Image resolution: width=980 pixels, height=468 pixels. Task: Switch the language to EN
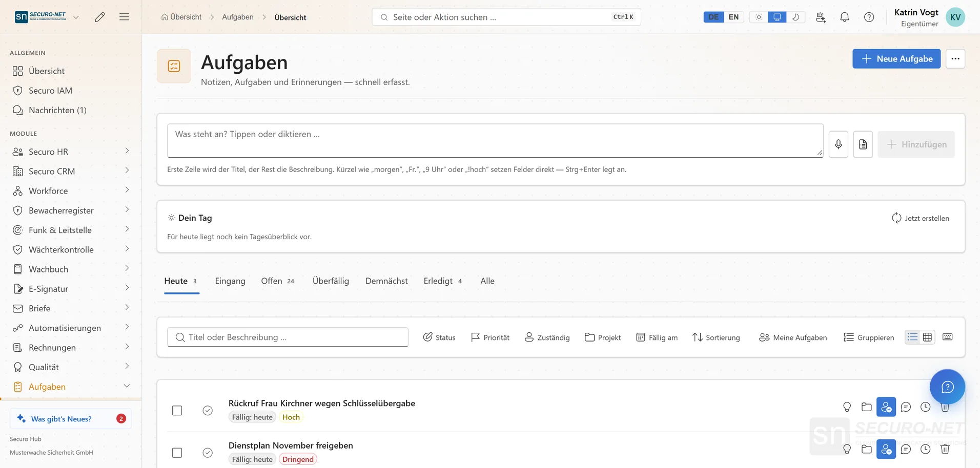733,17
